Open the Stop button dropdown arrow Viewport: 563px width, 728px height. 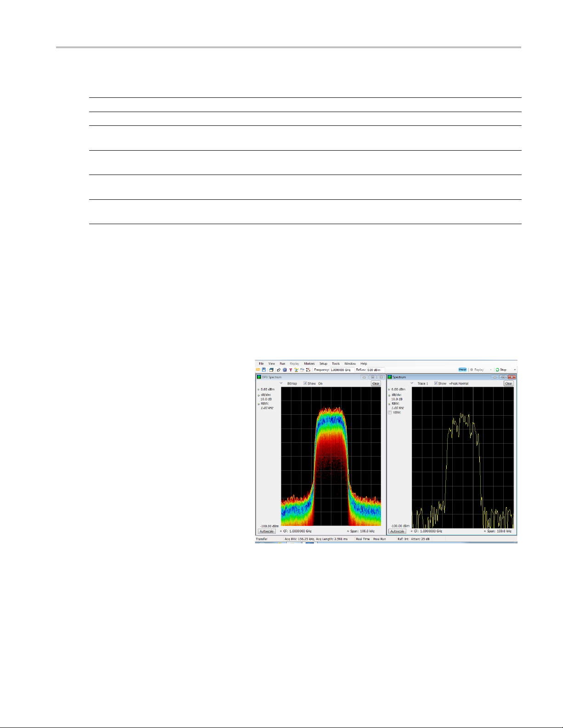tap(515, 370)
